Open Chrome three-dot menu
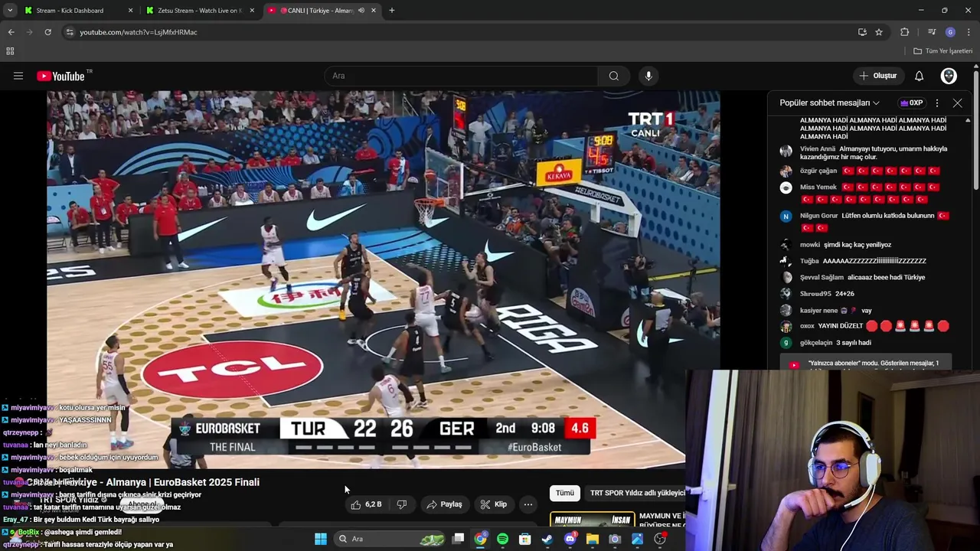This screenshot has height=551, width=980. [969, 32]
